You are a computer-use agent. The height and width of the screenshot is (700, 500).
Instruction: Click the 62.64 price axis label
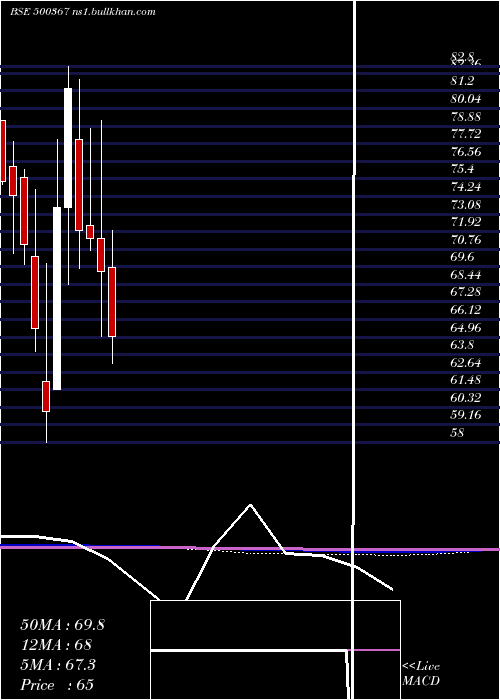pos(466,362)
